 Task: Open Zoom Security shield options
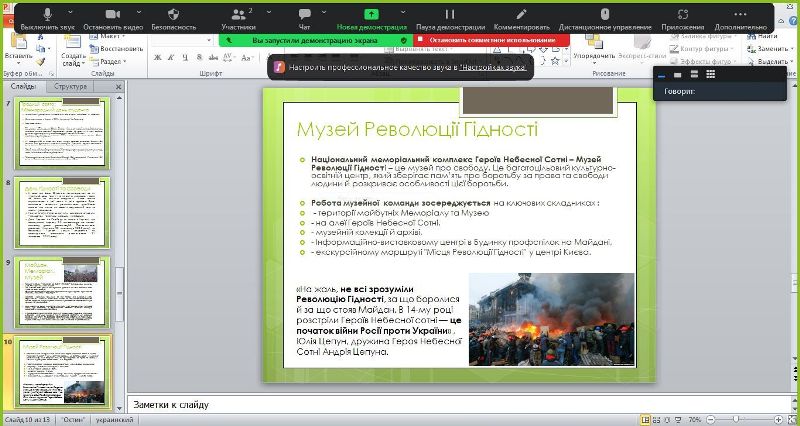[x=173, y=15]
